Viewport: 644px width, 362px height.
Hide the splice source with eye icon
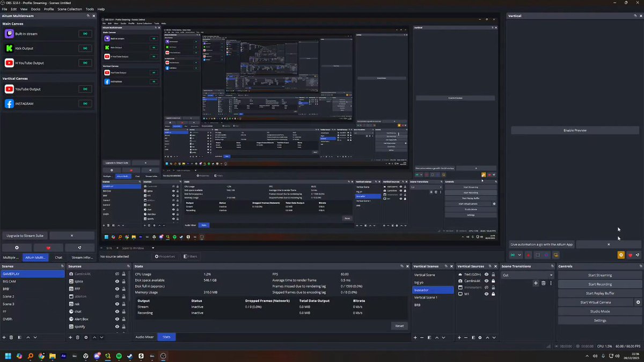[x=117, y=281]
